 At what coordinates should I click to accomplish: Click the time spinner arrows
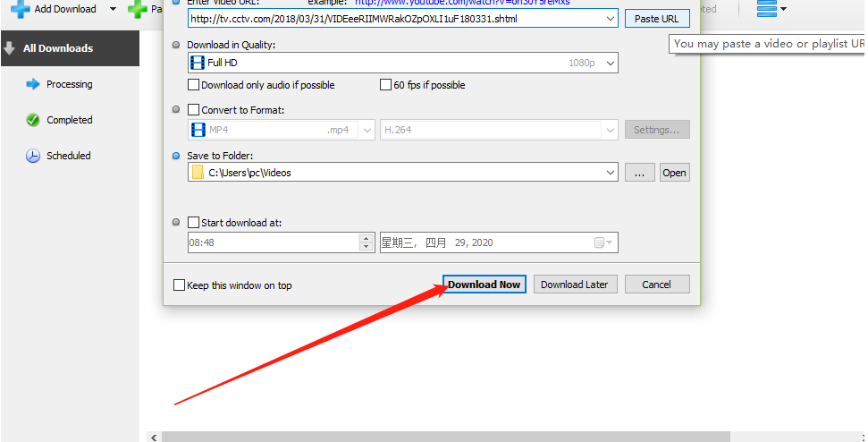click(x=366, y=242)
